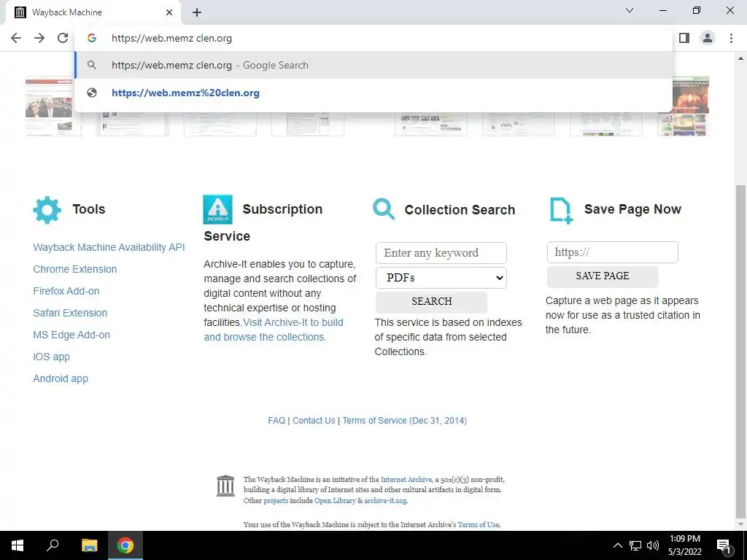Click the Chrome taskbar icon

(125, 545)
